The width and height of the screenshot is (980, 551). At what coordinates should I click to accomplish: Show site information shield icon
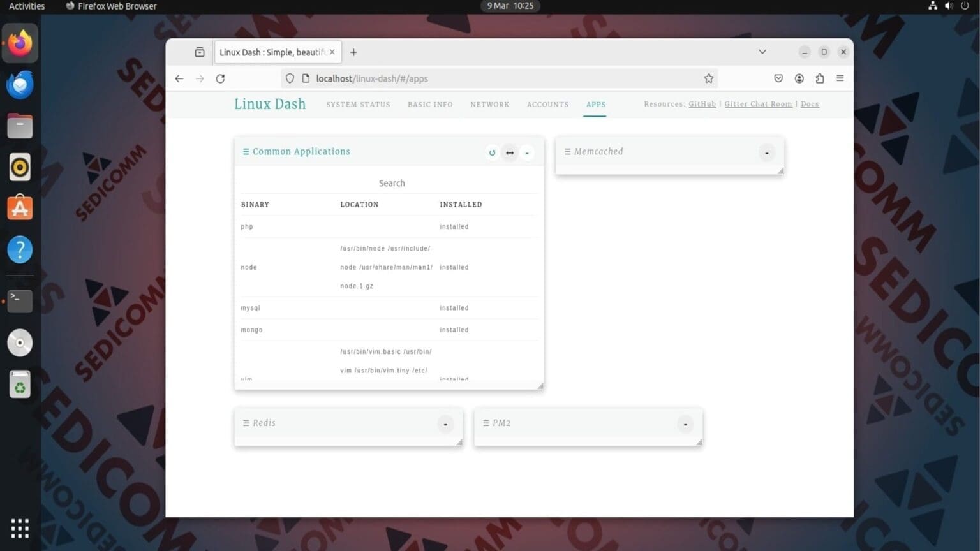290,78
